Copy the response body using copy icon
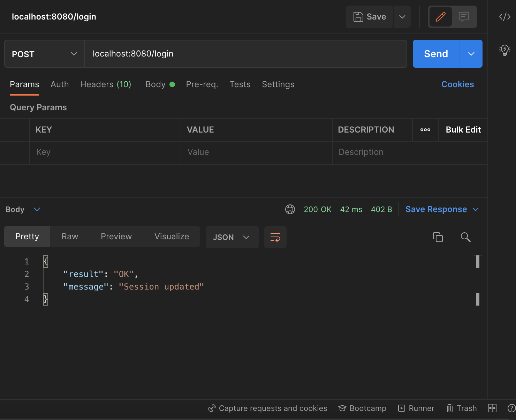 [438, 237]
